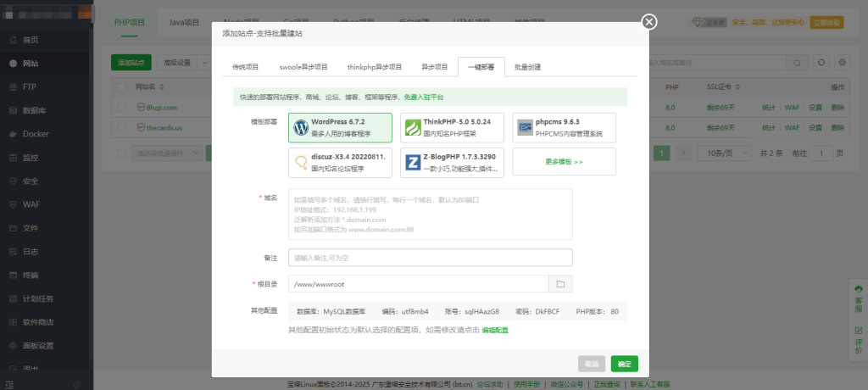Refresh the website list
The image size is (868, 390).
pyautogui.click(x=821, y=63)
